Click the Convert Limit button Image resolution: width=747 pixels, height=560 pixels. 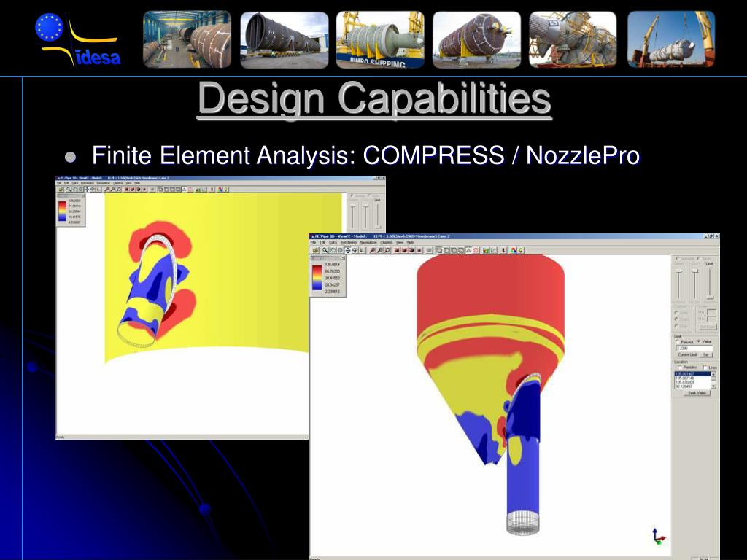point(687,354)
